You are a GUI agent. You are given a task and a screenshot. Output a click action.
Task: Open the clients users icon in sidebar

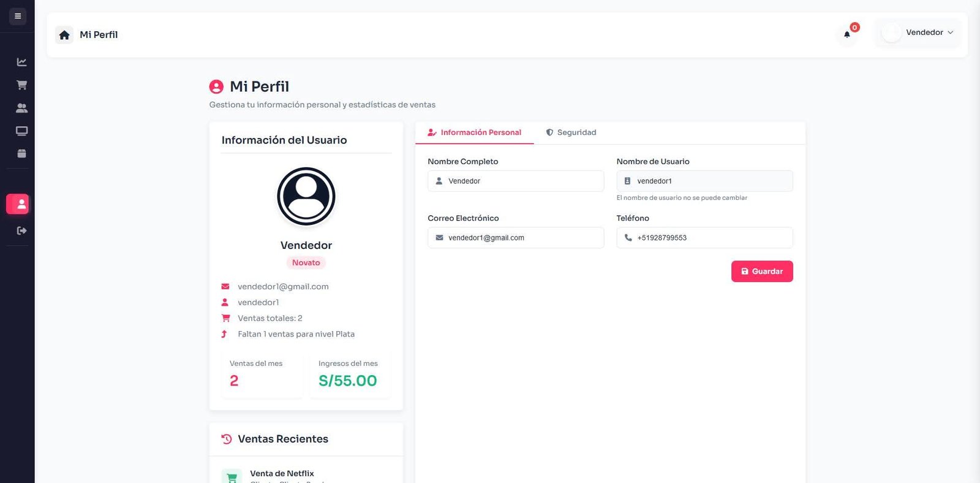(x=21, y=108)
